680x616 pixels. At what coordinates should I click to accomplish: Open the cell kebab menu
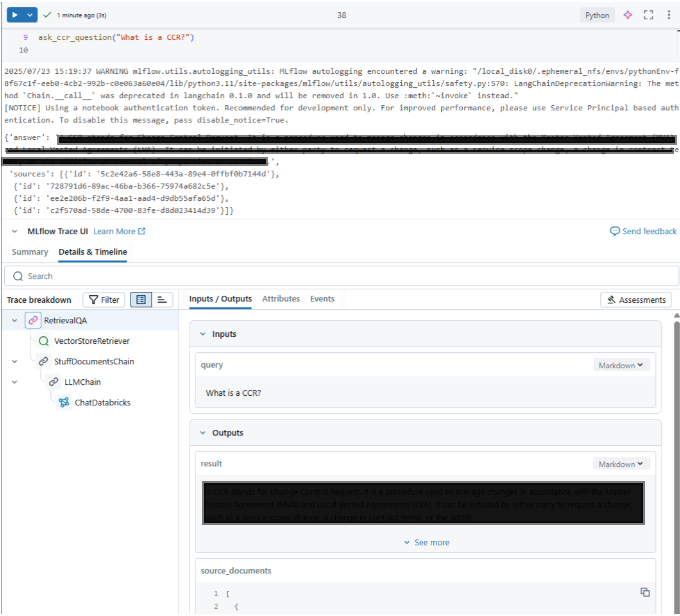[x=668, y=15]
